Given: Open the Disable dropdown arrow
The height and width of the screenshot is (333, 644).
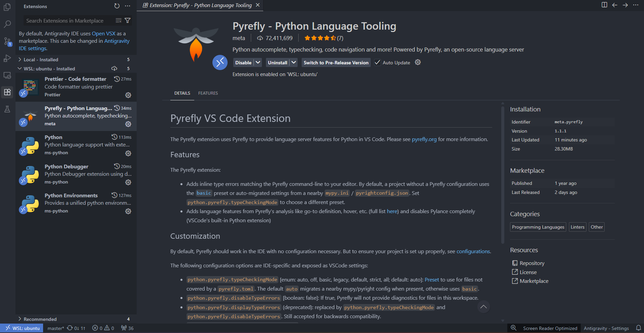Looking at the screenshot, I should [x=258, y=62].
